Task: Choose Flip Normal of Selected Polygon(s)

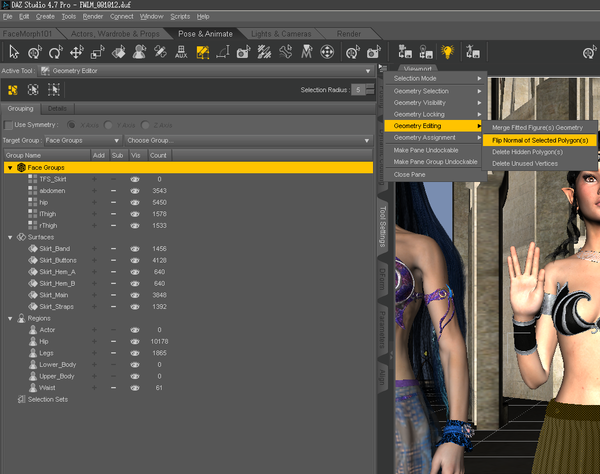Action: point(540,140)
